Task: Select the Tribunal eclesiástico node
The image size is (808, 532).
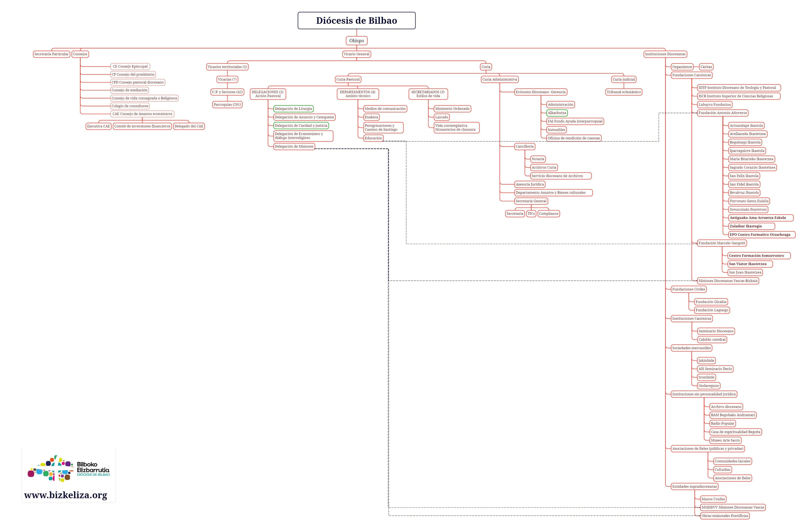Action: point(624,92)
